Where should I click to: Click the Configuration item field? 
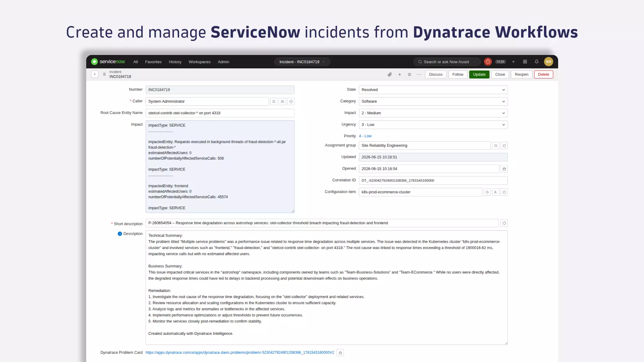pyautogui.click(x=420, y=192)
